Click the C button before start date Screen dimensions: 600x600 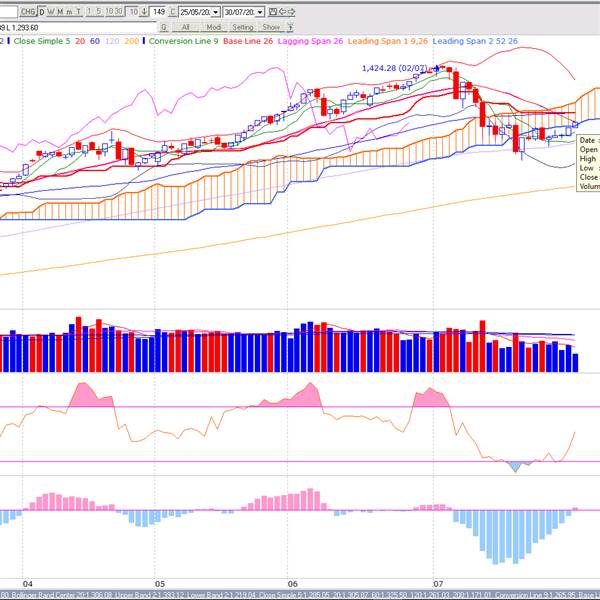point(173,12)
